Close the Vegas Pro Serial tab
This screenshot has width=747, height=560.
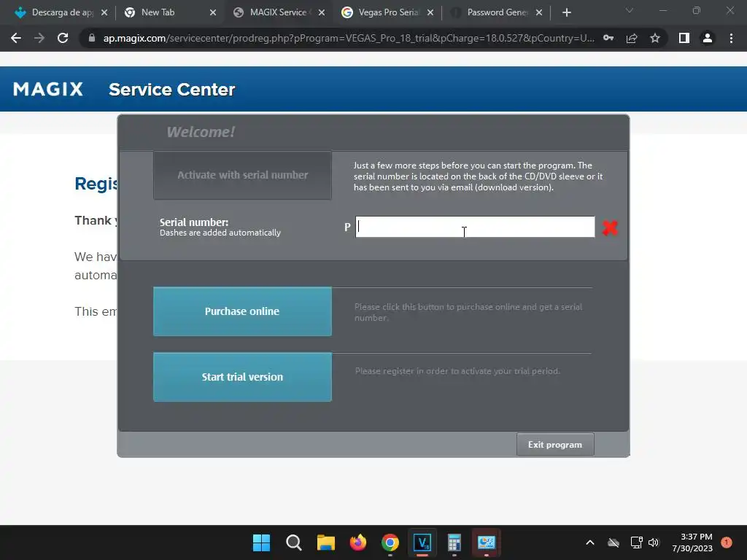(430, 12)
